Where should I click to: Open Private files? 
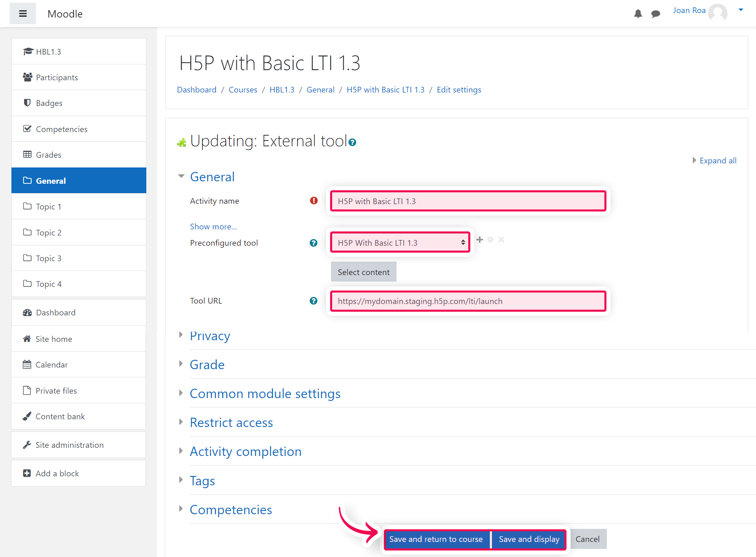tap(79, 391)
